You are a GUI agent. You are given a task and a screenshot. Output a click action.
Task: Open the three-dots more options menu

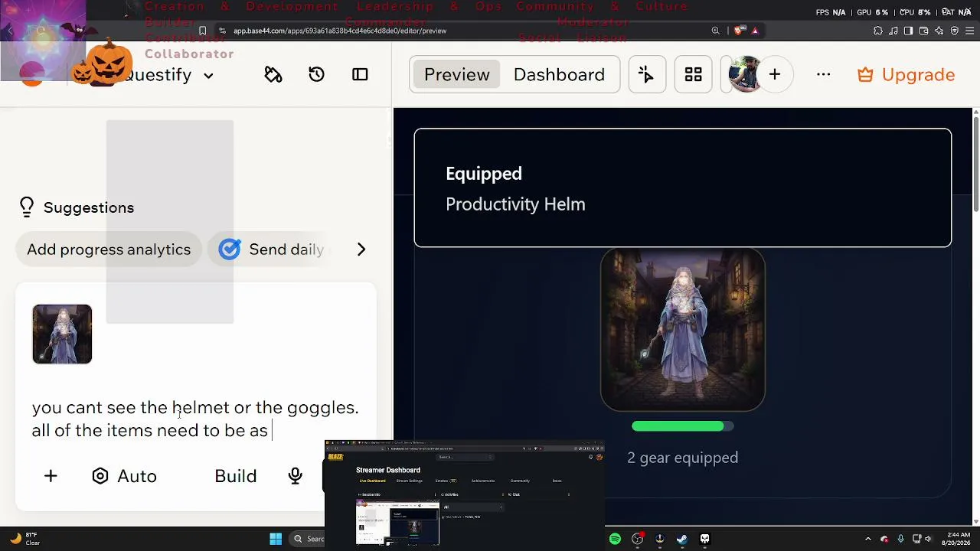[x=823, y=75]
